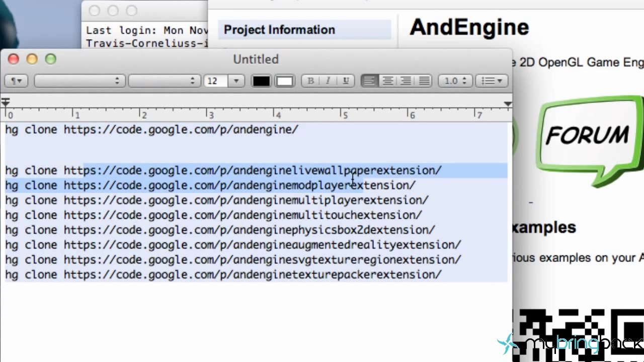Viewport: 644px width, 362px height.
Task: Click the andenginemodplayerextension line
Action: tap(210, 186)
